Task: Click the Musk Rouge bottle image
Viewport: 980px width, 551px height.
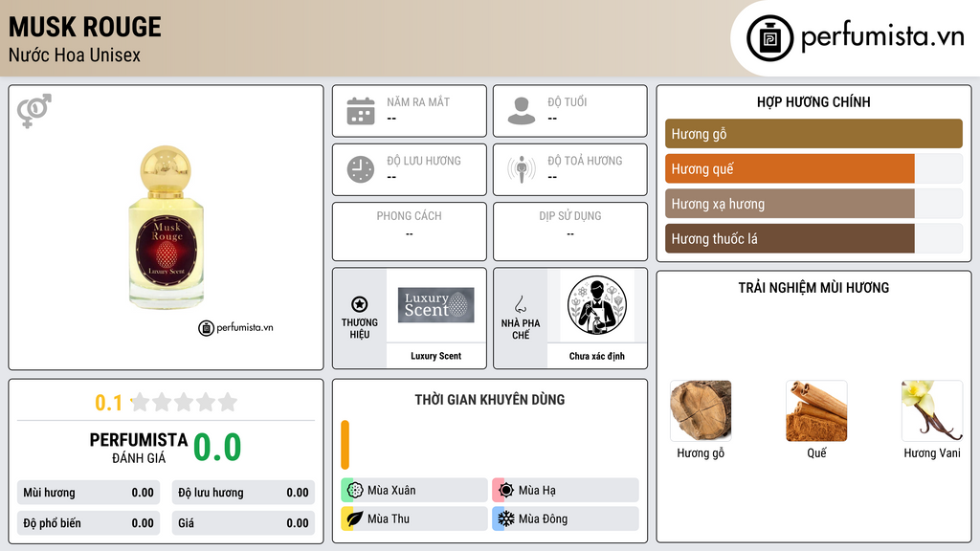Action: pyautogui.click(x=166, y=228)
